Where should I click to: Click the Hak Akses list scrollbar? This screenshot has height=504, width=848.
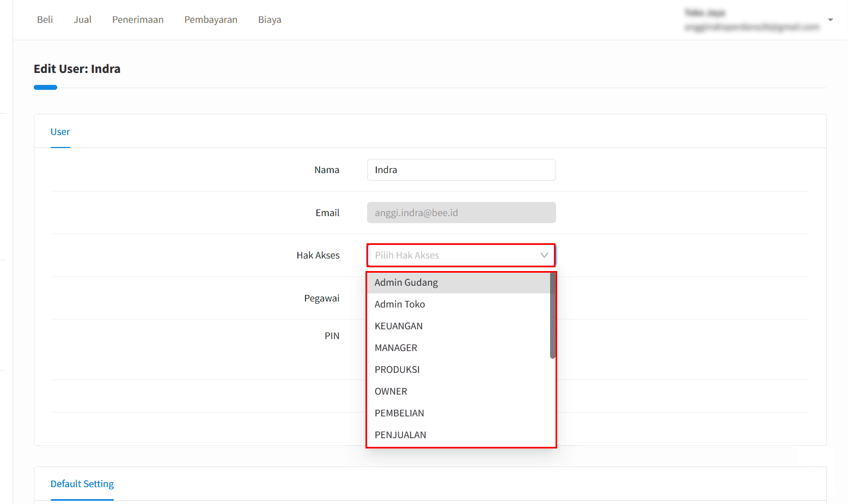[x=552, y=316]
